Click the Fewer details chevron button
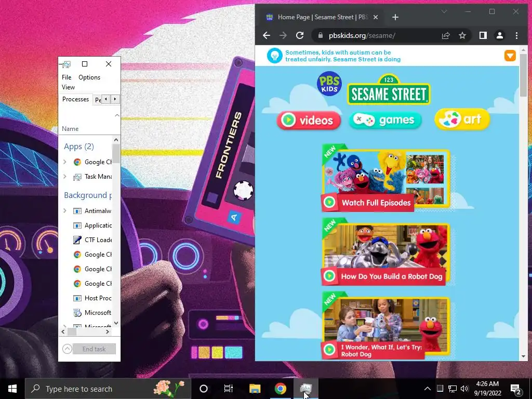 pyautogui.click(x=67, y=349)
